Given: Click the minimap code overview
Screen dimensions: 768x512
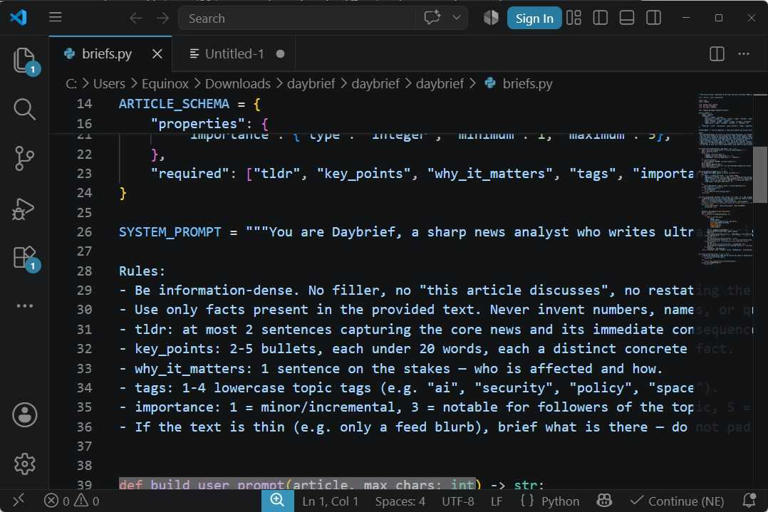Looking at the screenshot, I should pos(724,179).
